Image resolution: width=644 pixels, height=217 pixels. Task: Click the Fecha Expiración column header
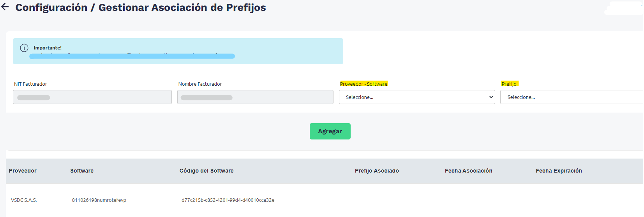(x=559, y=171)
